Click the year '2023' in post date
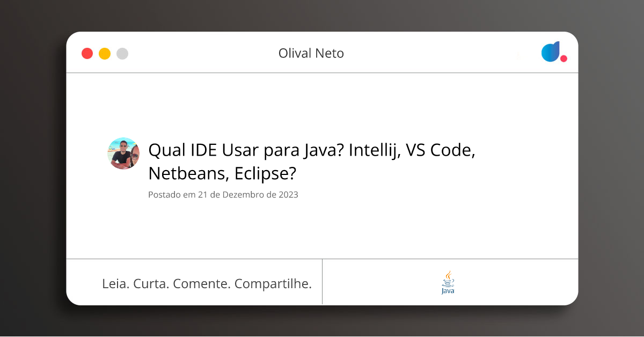This screenshot has height=337, width=644. click(x=288, y=195)
